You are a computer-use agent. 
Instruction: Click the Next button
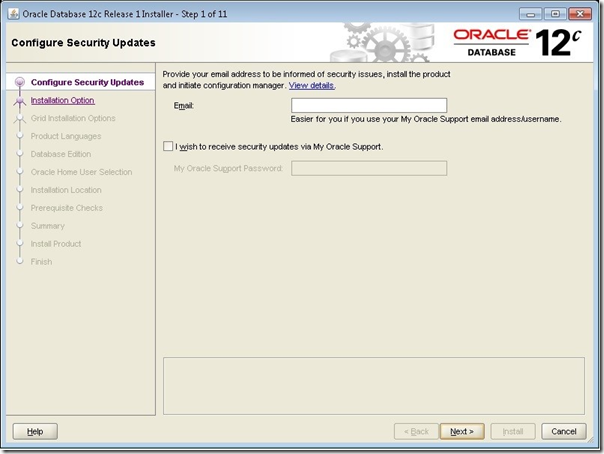462,431
